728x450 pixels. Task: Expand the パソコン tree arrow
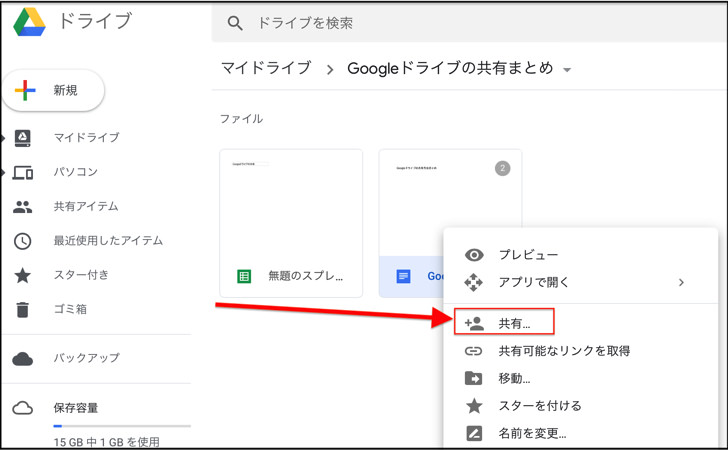tap(3, 173)
